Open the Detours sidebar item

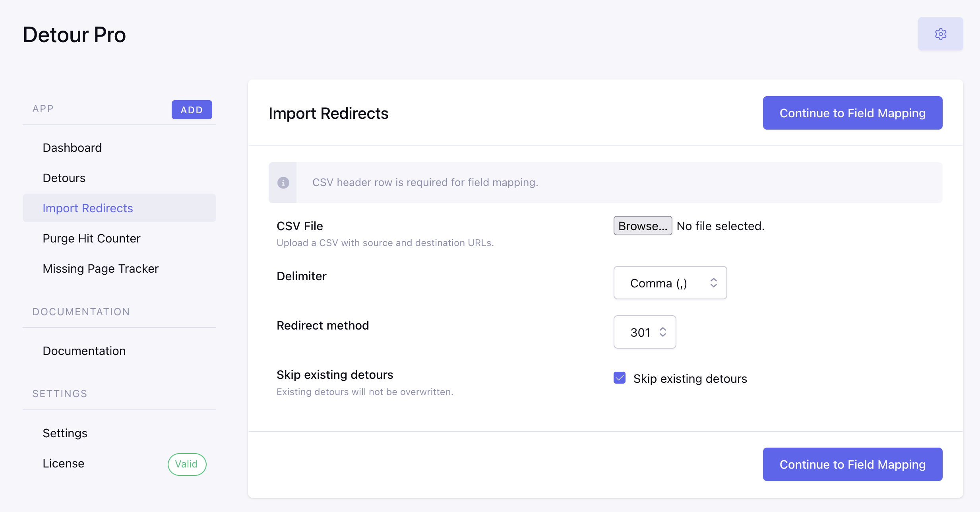coord(64,178)
